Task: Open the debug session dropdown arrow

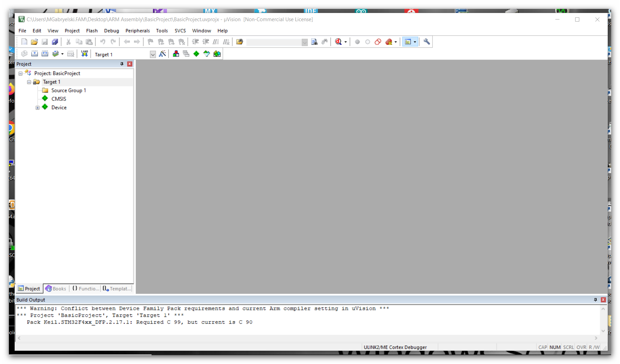Action: coord(346,42)
